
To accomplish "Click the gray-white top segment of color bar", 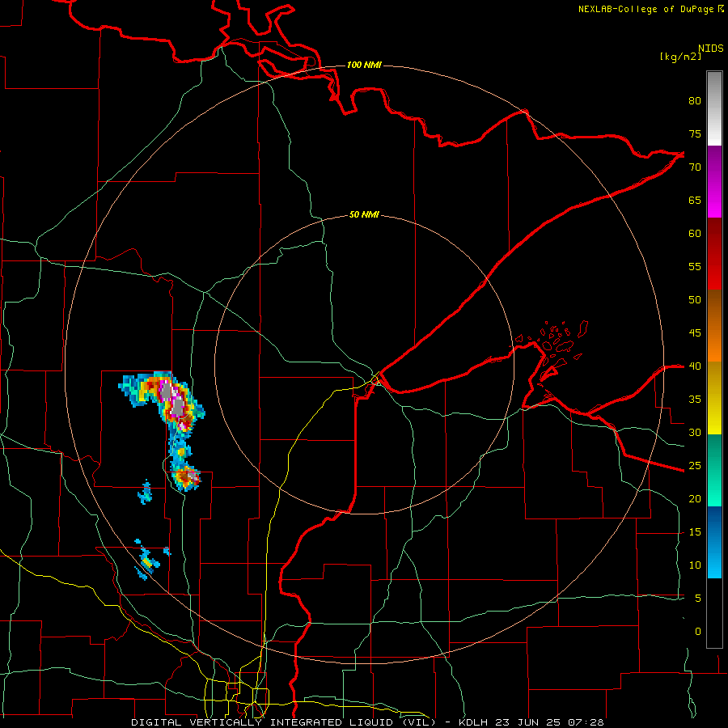I will click(714, 108).
